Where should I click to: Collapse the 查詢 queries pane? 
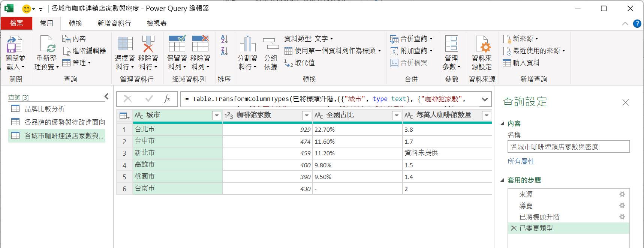pos(106,97)
